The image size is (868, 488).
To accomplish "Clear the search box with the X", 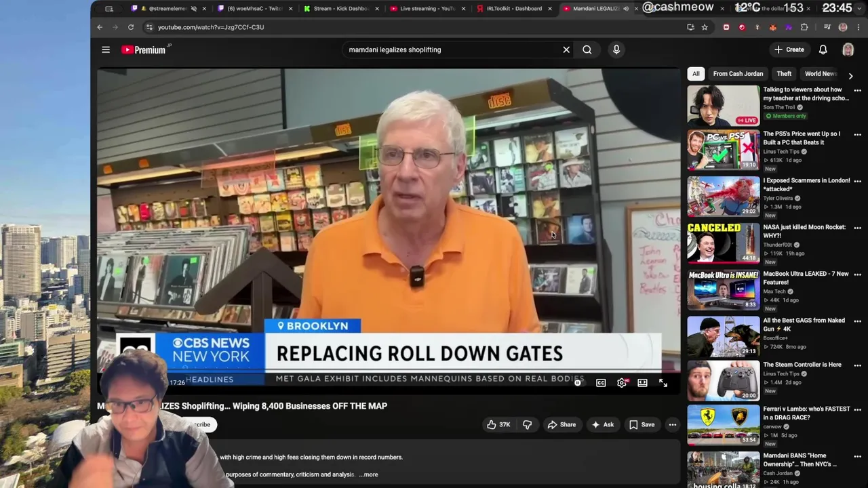I will coord(566,49).
